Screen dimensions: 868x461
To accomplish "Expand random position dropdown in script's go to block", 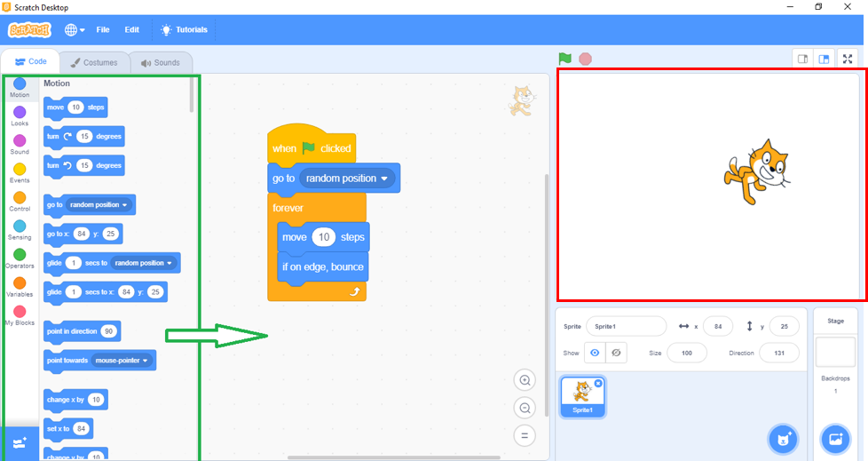I will (384, 179).
